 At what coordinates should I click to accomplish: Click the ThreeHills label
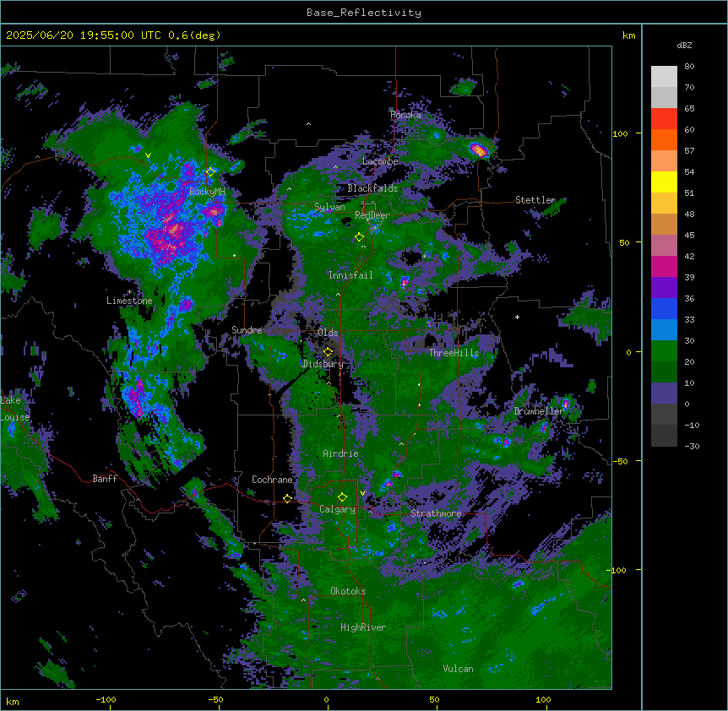pos(454,353)
